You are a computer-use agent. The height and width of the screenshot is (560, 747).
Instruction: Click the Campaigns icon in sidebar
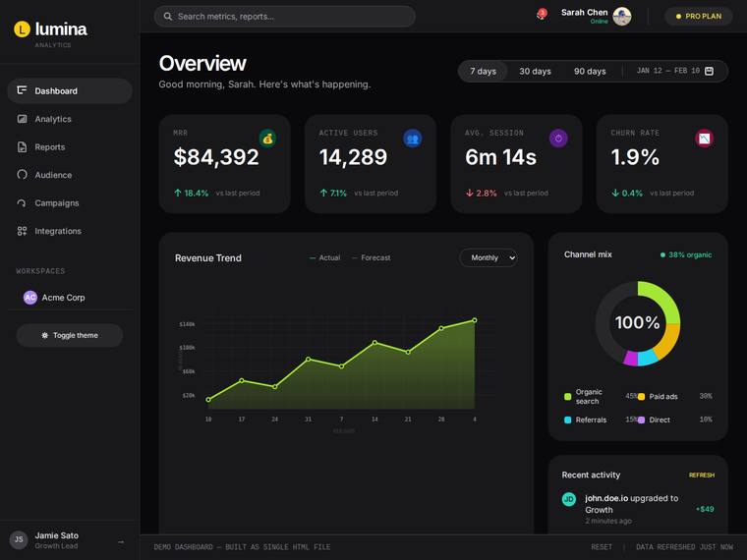(22, 202)
